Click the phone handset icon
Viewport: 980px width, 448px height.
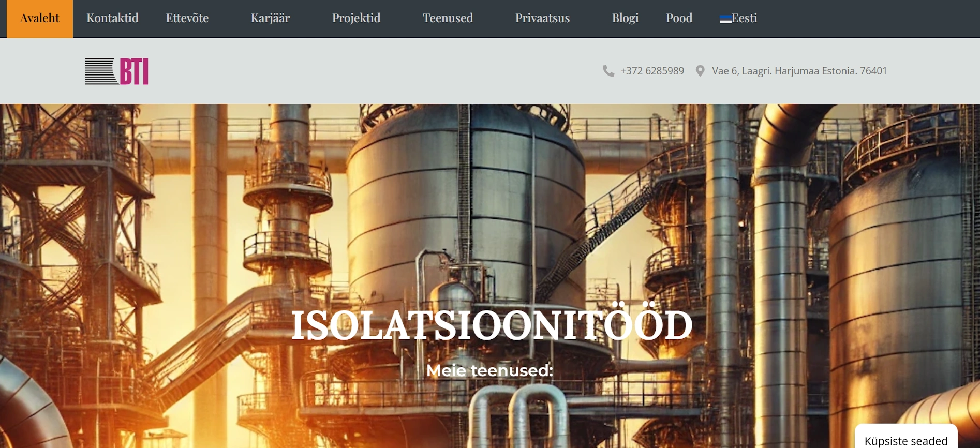608,71
